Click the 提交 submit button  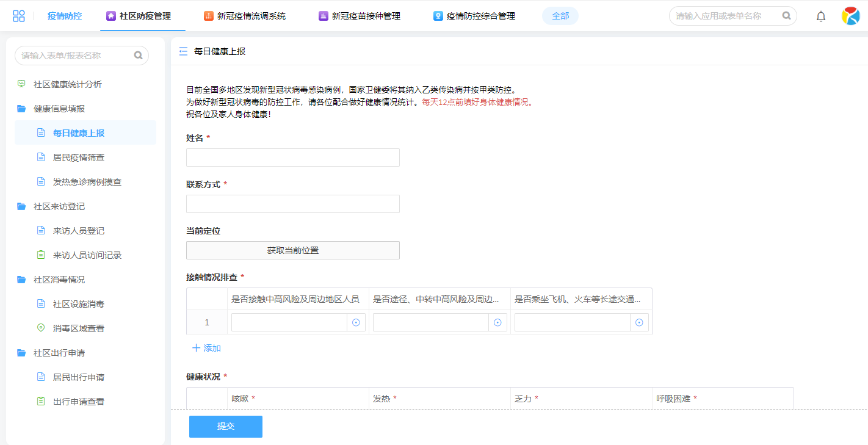[x=226, y=426]
